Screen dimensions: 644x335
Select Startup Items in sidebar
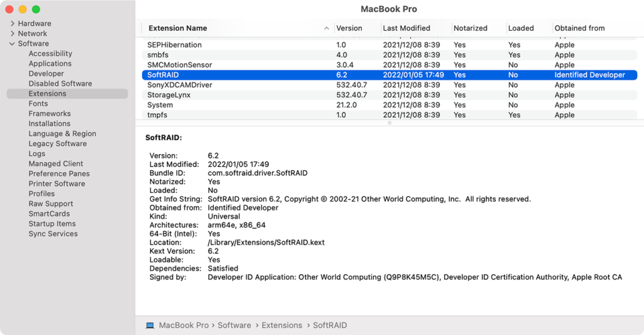[x=52, y=224]
